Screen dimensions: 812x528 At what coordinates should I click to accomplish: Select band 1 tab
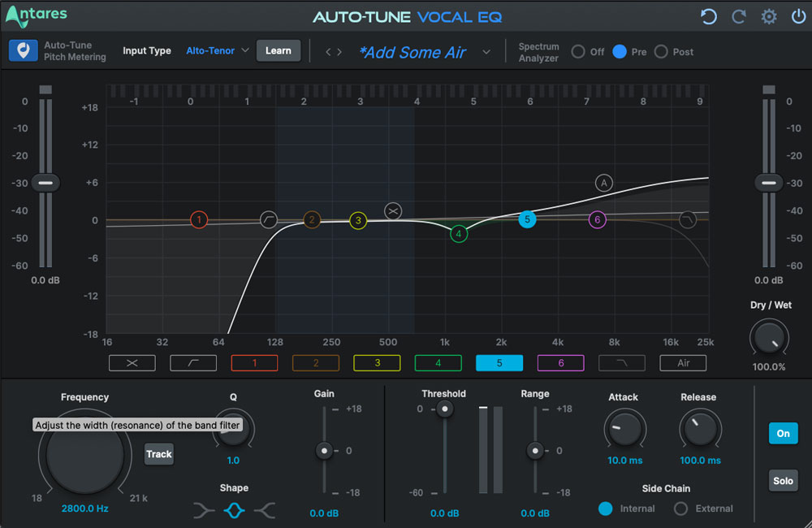[x=254, y=363]
